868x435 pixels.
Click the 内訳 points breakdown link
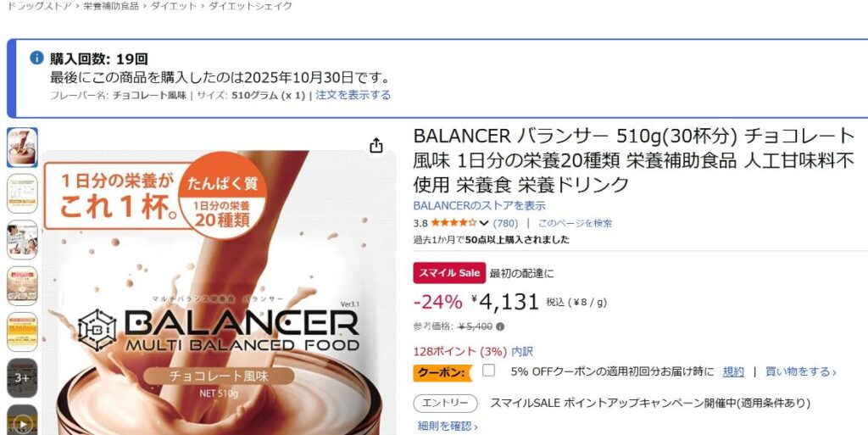[522, 351]
